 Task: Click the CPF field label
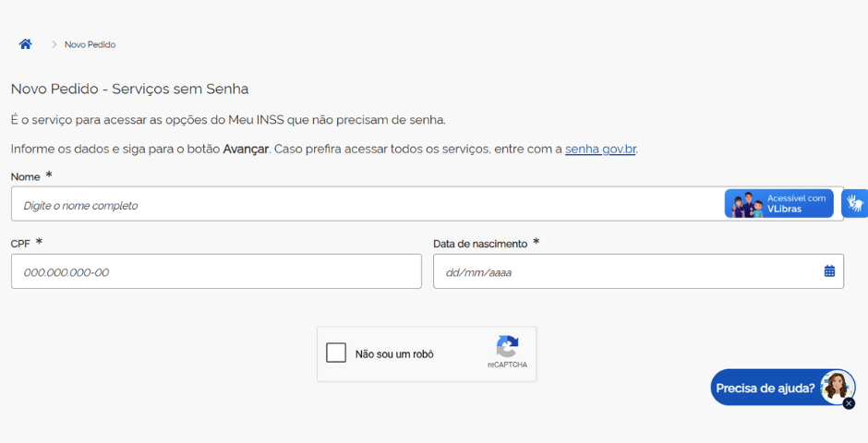[20, 244]
